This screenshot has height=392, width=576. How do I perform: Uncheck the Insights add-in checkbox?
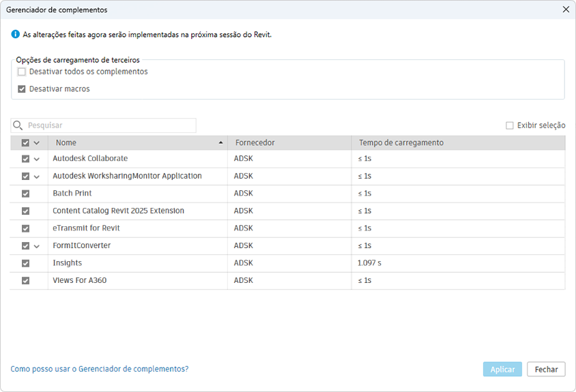point(26,263)
